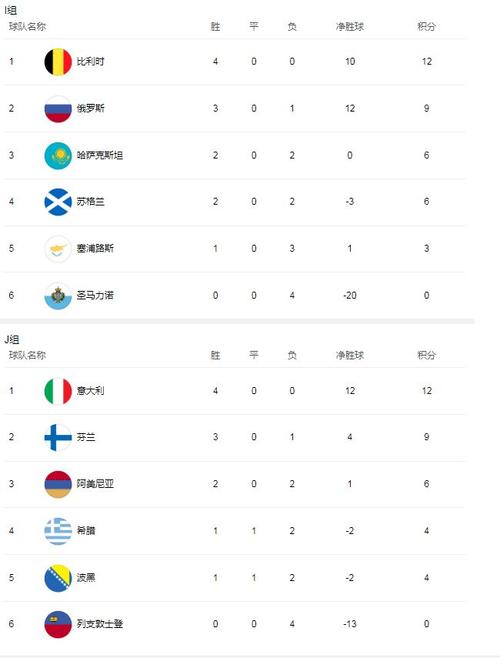Select the J组 group heading

pos(12,339)
